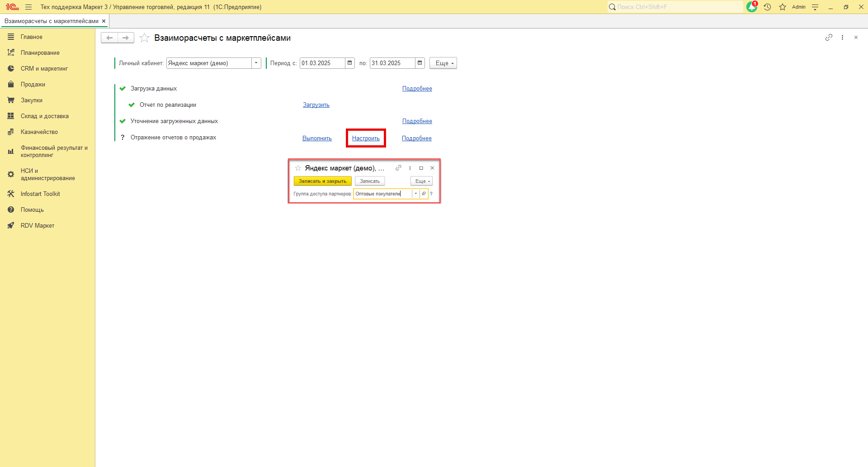Open the notifications bell
The width and height of the screenshot is (868, 467).
coord(752,7)
